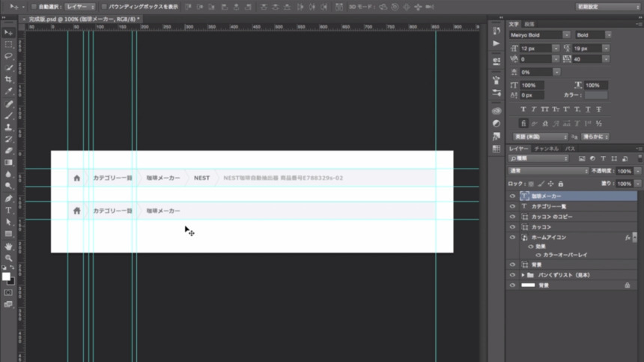This screenshot has height=362, width=644.
Task: Hide the 珈琲メーカー text layer
Action: pos(512,196)
